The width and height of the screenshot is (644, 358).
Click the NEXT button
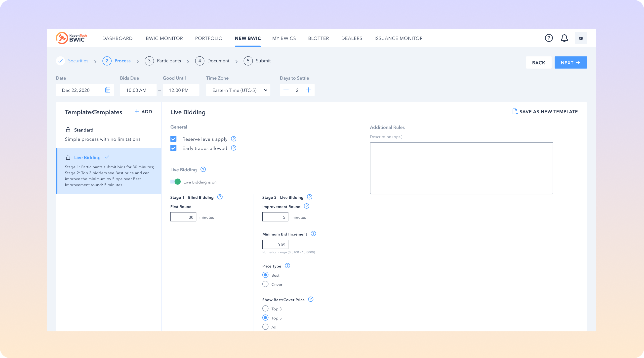click(x=570, y=63)
